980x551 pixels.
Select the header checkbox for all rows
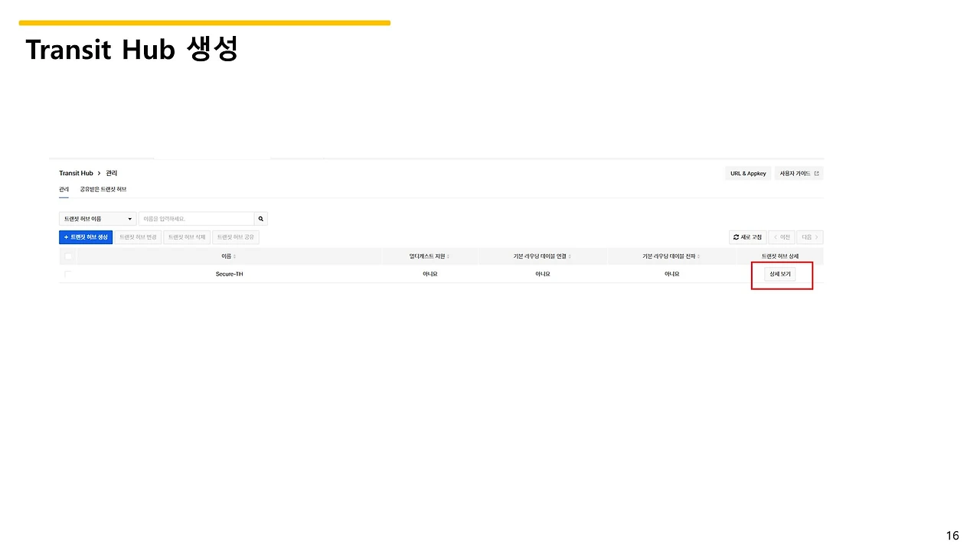68,256
